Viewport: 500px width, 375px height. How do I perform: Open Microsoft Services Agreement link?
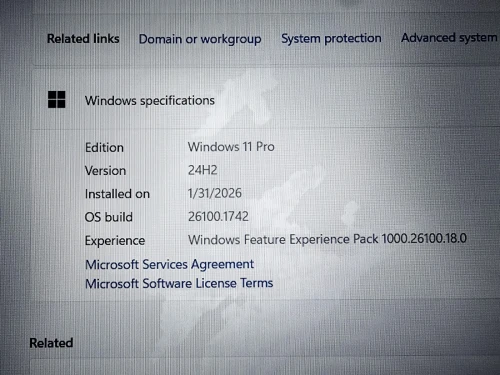coord(169,264)
